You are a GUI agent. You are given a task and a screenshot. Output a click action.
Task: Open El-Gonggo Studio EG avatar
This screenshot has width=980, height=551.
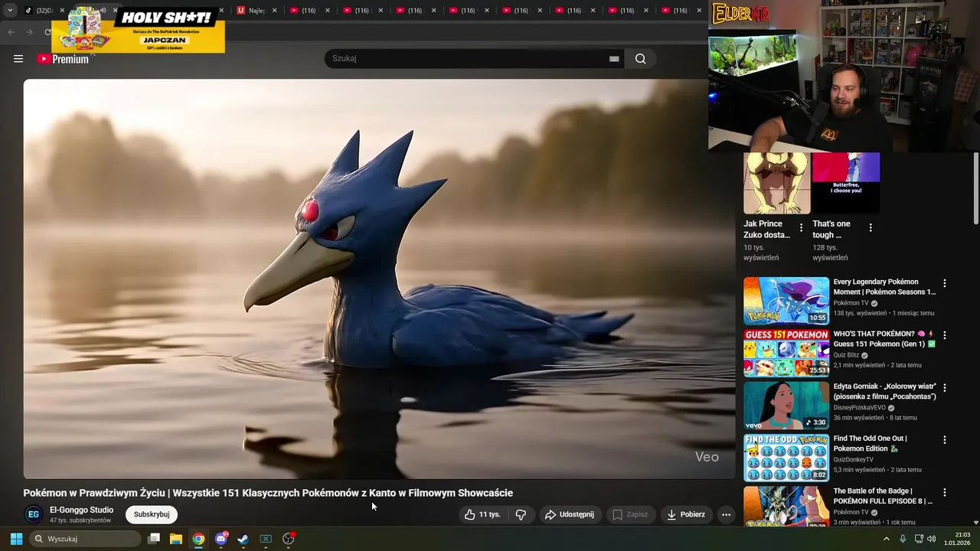[x=34, y=514]
